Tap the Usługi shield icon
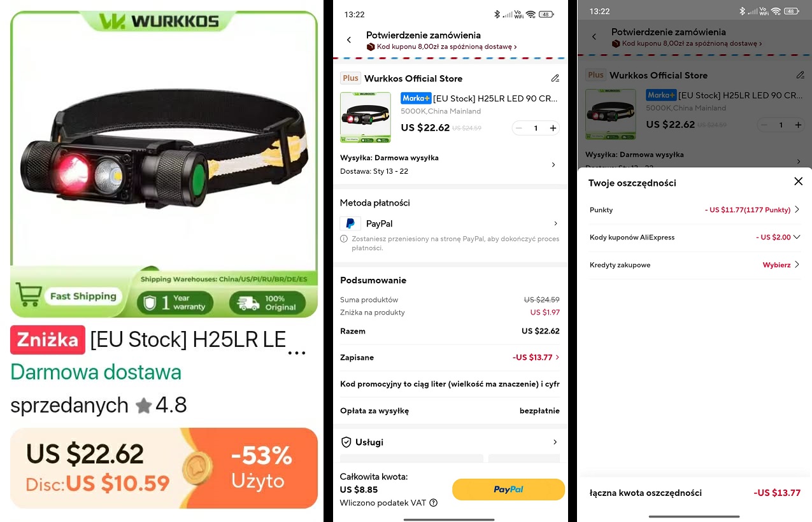 (346, 442)
